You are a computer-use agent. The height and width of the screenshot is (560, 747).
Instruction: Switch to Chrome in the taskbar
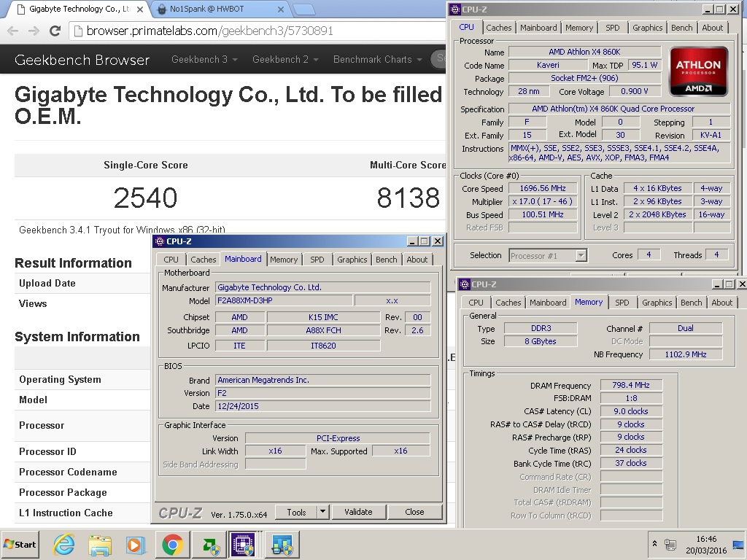tap(172, 544)
